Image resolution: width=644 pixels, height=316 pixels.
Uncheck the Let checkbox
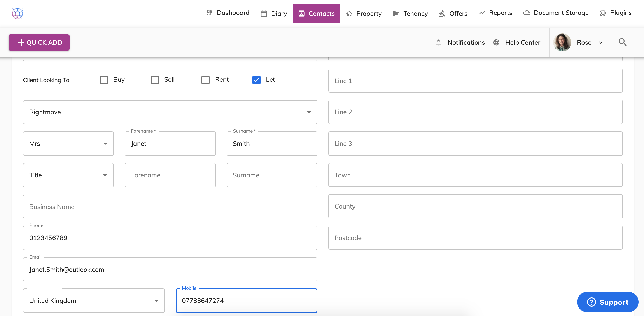point(256,80)
